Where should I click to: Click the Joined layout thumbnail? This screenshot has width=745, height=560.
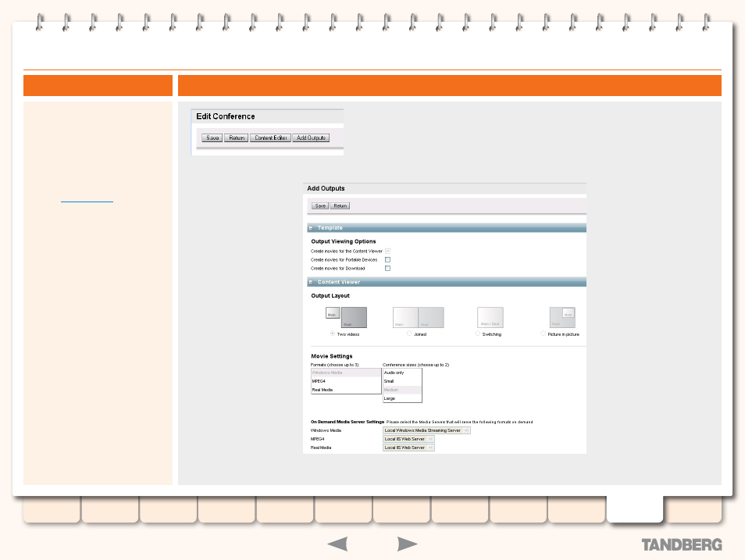[418, 318]
